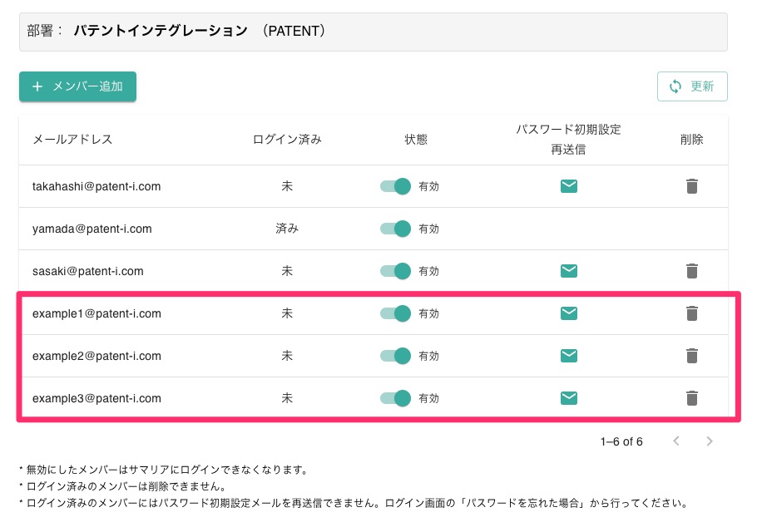This screenshot has width=762, height=532.
Task: Toggle 有効 status for takahashi@patent-i.com
Action: pos(396,186)
